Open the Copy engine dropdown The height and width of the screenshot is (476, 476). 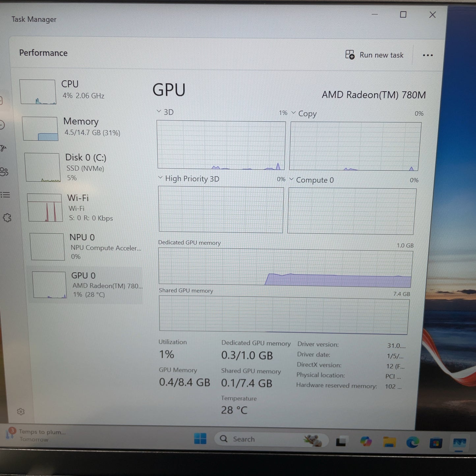(x=304, y=114)
